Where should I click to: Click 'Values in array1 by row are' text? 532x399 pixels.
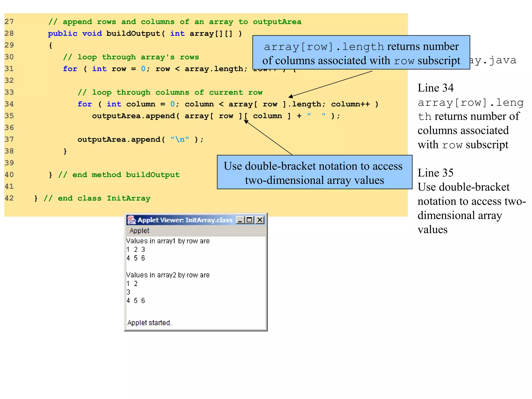[x=168, y=241]
